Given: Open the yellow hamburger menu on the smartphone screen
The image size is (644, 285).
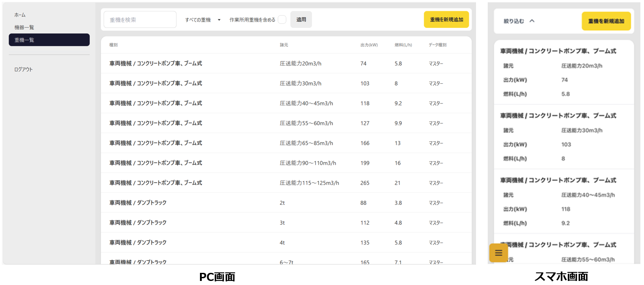Looking at the screenshot, I should [499, 253].
